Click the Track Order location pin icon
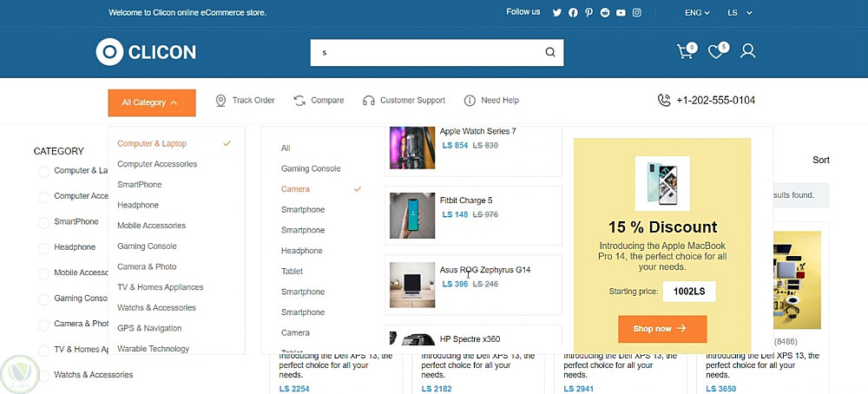 220,101
